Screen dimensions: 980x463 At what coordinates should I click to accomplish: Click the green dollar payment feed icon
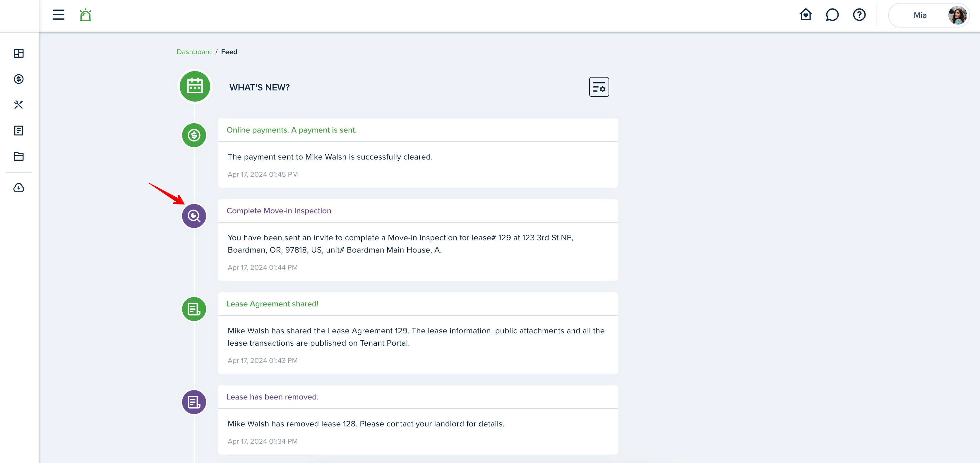[x=194, y=135]
